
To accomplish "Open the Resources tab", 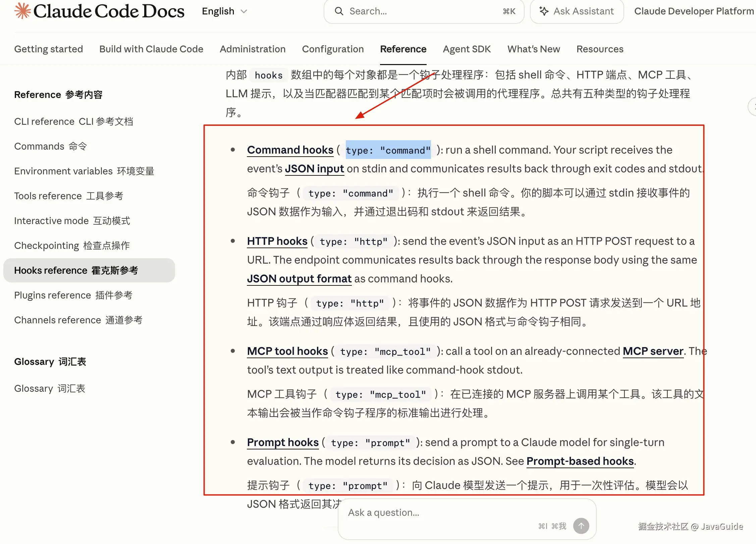I will (x=600, y=49).
